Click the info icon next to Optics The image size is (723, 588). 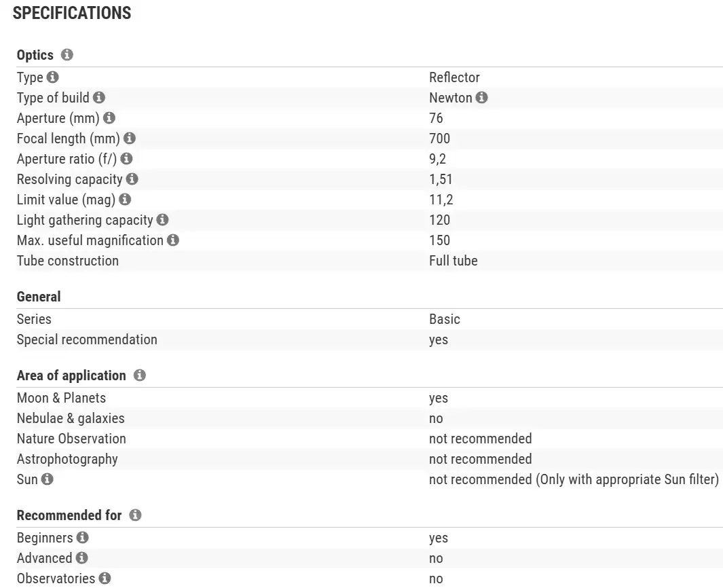click(x=67, y=55)
